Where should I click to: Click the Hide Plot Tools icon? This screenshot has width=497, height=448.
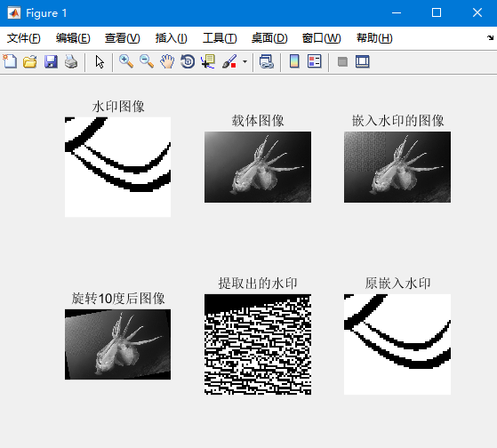click(x=342, y=62)
